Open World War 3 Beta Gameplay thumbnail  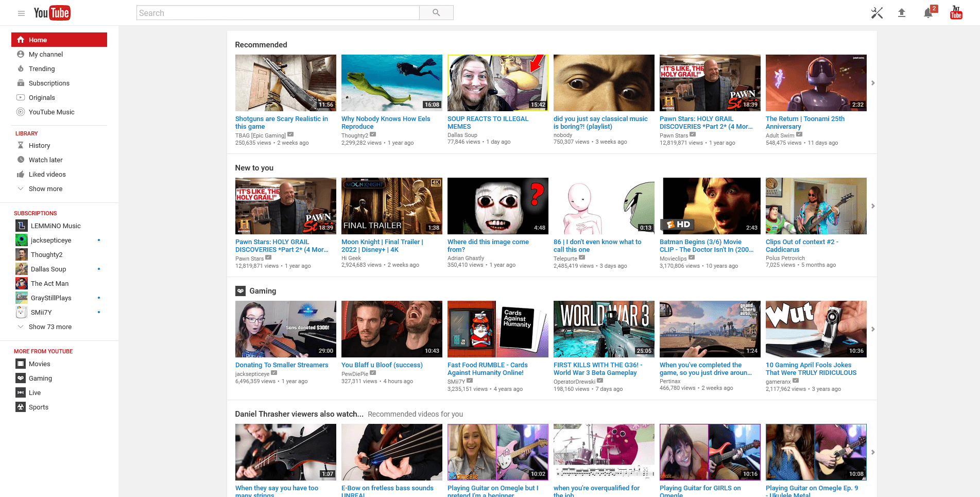[604, 329]
